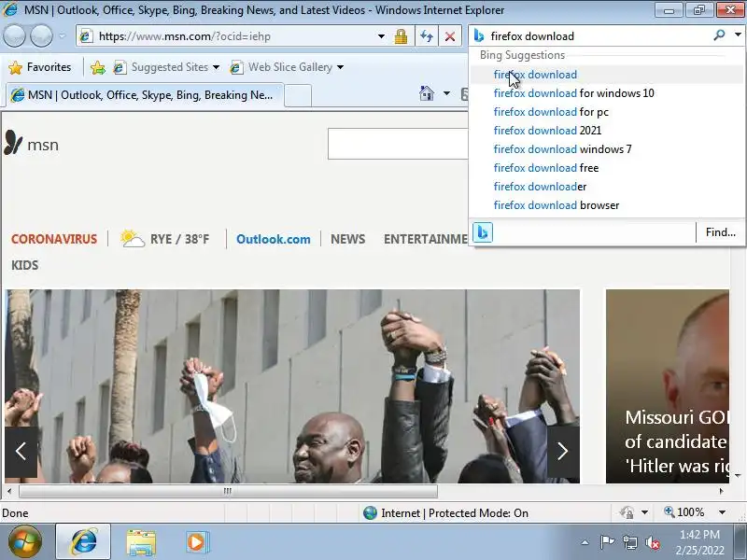Image resolution: width=747 pixels, height=560 pixels.
Task: Click the privacy report status bar icon
Action: [x=627, y=512]
